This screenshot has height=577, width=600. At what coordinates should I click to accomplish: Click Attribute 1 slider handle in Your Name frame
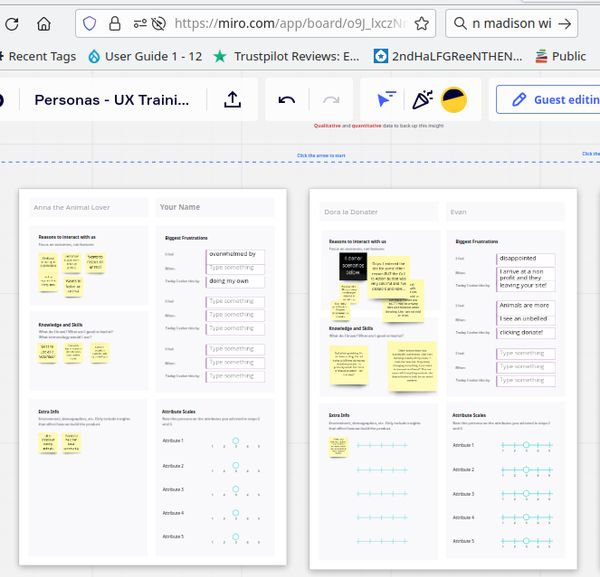236,441
